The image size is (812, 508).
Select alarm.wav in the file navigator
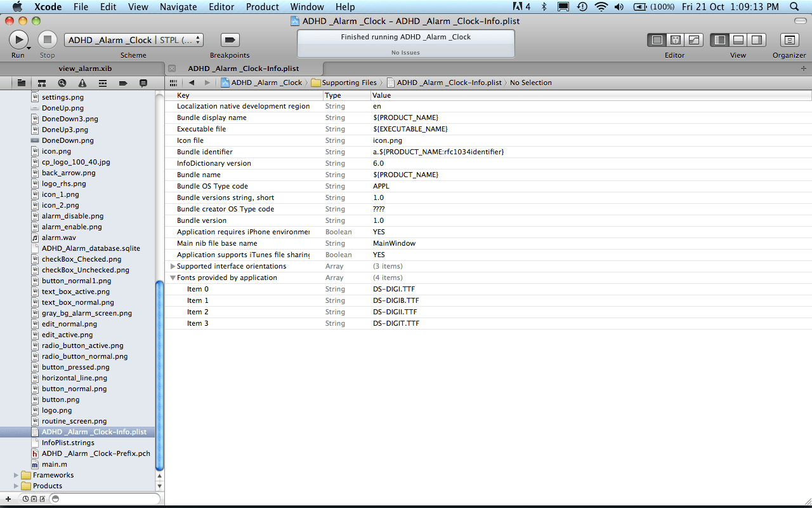click(x=59, y=237)
